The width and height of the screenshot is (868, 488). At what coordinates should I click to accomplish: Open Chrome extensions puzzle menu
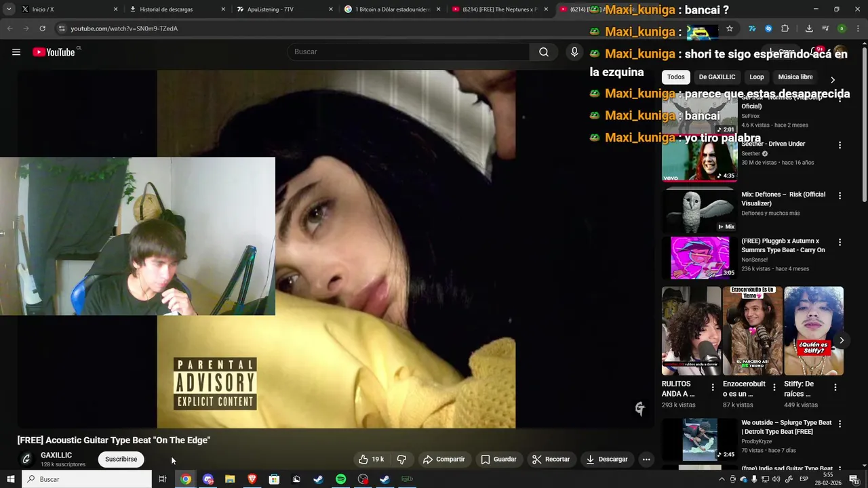point(785,28)
